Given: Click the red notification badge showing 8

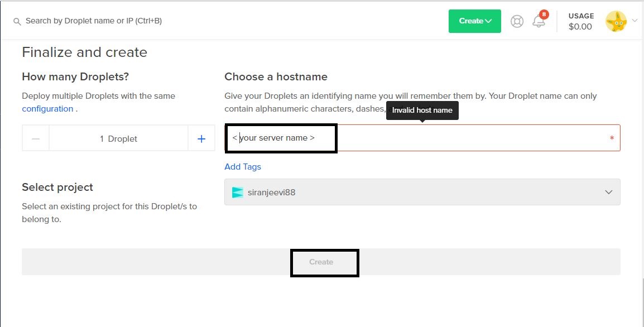Looking at the screenshot, I should [x=544, y=15].
